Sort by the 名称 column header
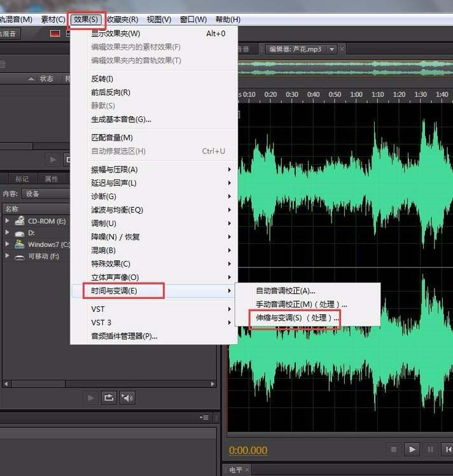This screenshot has width=453, height=476. pyautogui.click(x=37, y=209)
